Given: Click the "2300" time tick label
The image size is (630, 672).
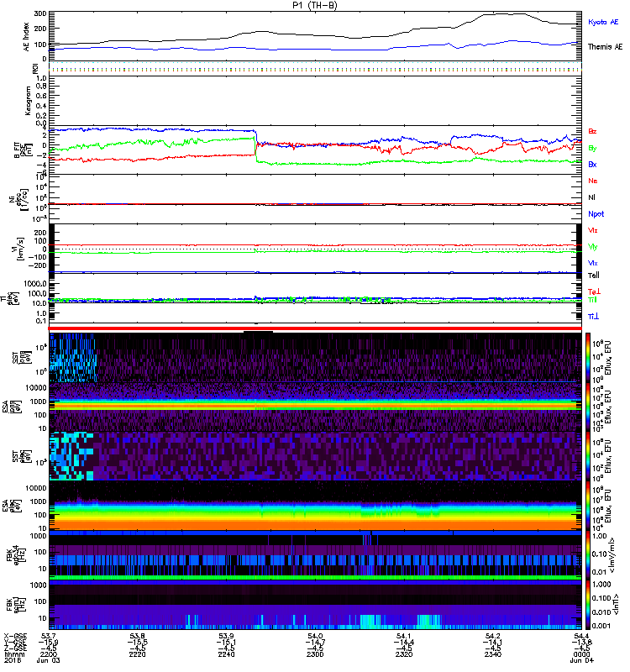Looking at the screenshot, I should coord(315,654).
